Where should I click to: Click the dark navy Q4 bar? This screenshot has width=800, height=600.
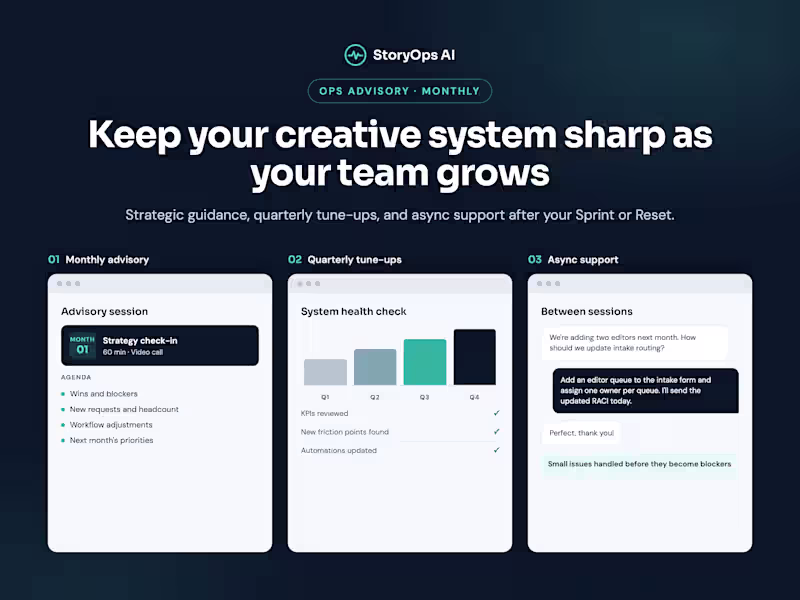(474, 357)
